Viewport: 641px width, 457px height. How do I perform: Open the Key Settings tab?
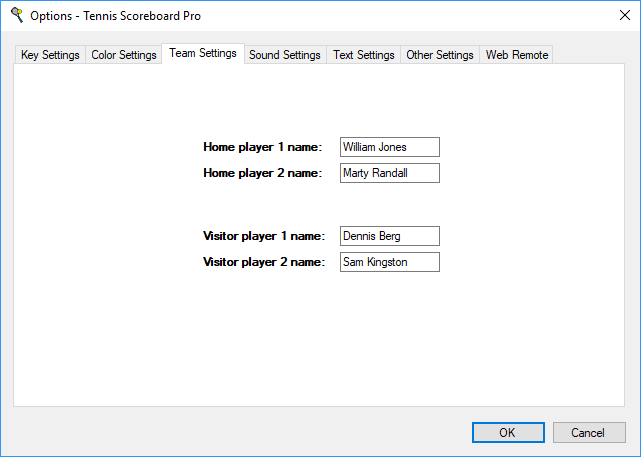50,55
